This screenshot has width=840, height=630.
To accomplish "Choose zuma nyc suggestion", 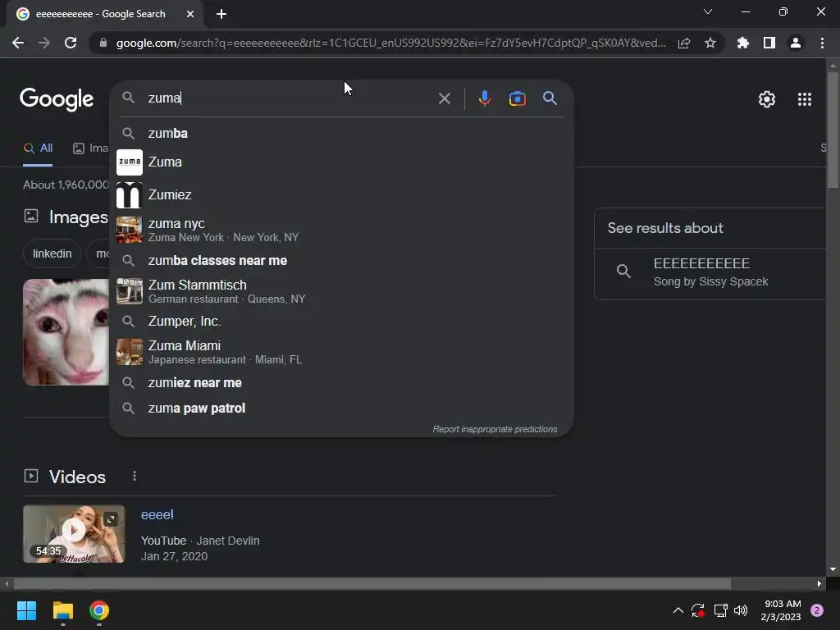I will click(341, 230).
